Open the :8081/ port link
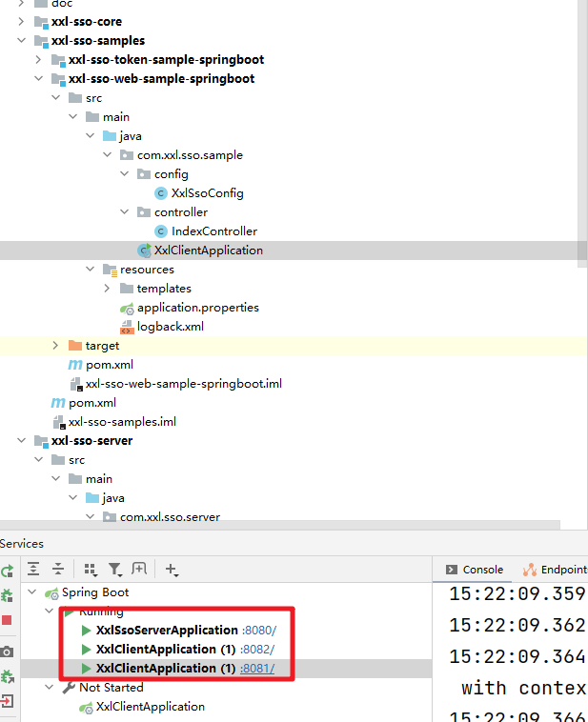 pyautogui.click(x=257, y=669)
